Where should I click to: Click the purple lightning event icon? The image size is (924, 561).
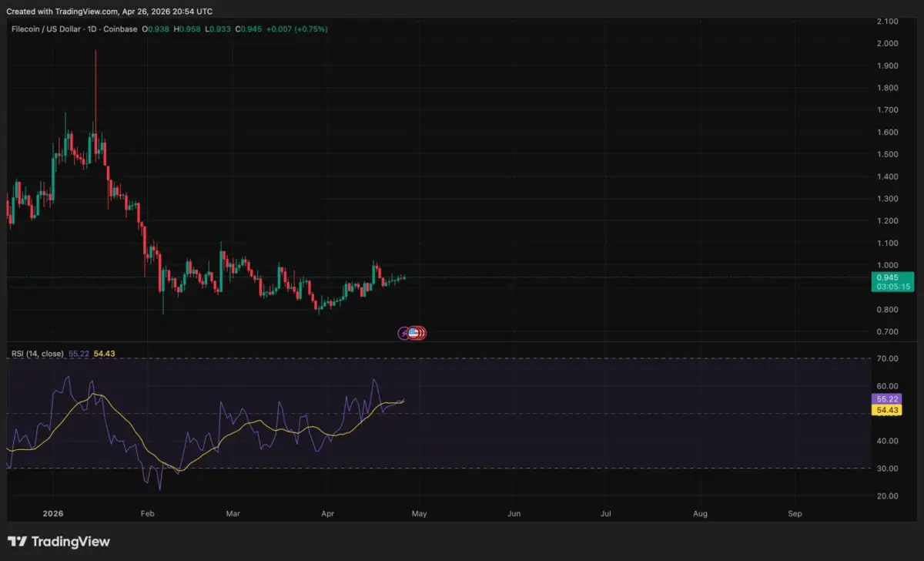click(404, 333)
